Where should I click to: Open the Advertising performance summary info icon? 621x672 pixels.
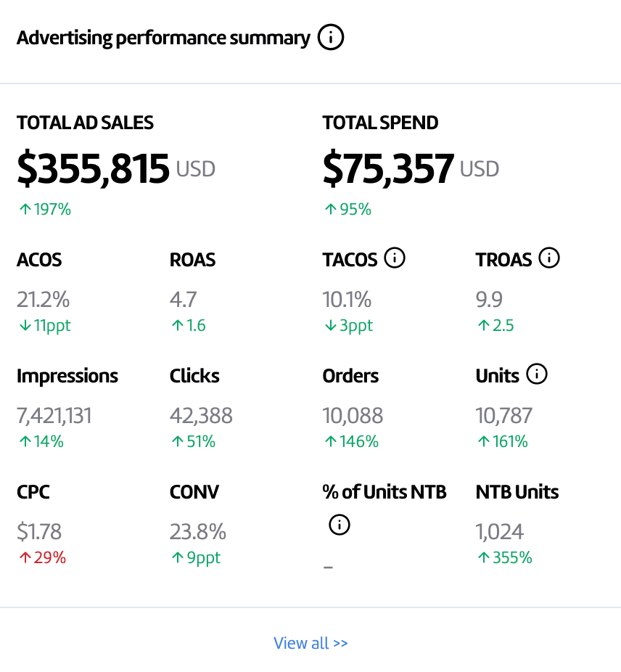(331, 37)
